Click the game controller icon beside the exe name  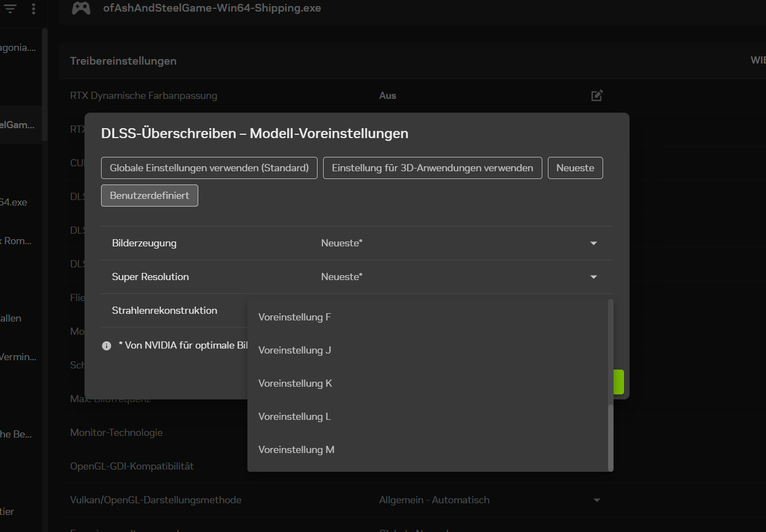(81, 8)
